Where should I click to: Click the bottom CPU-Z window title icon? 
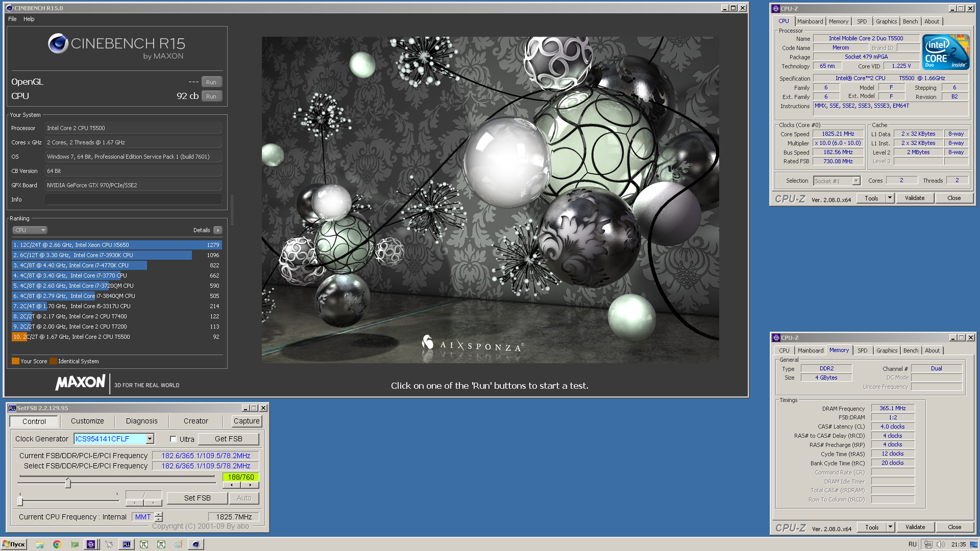pos(776,338)
